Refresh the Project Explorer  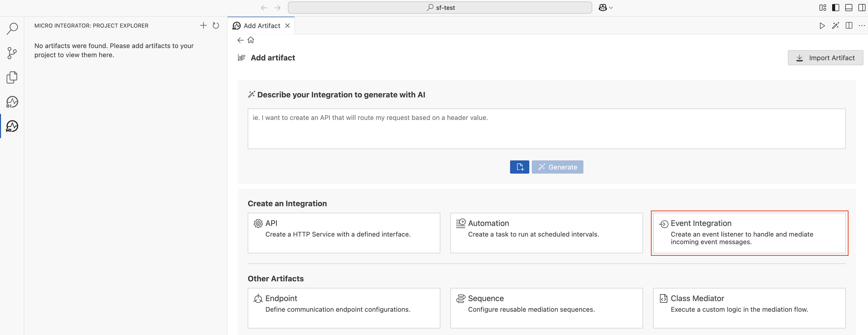click(216, 25)
